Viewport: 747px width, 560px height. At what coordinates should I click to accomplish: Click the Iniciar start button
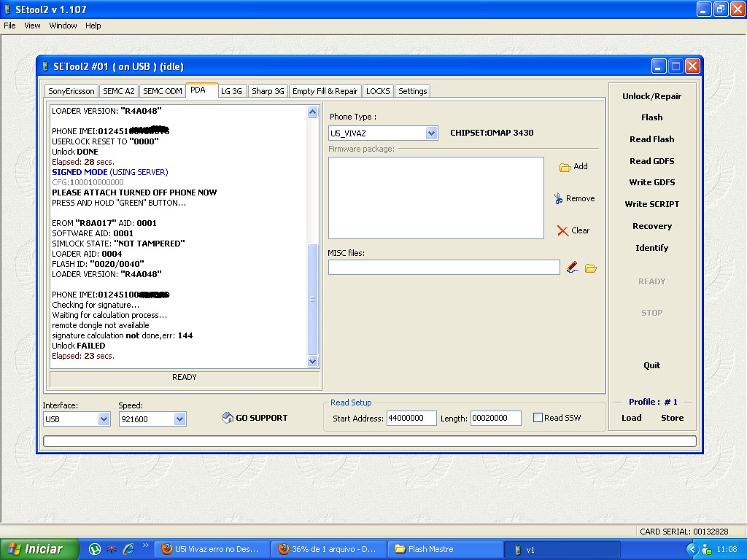click(39, 549)
